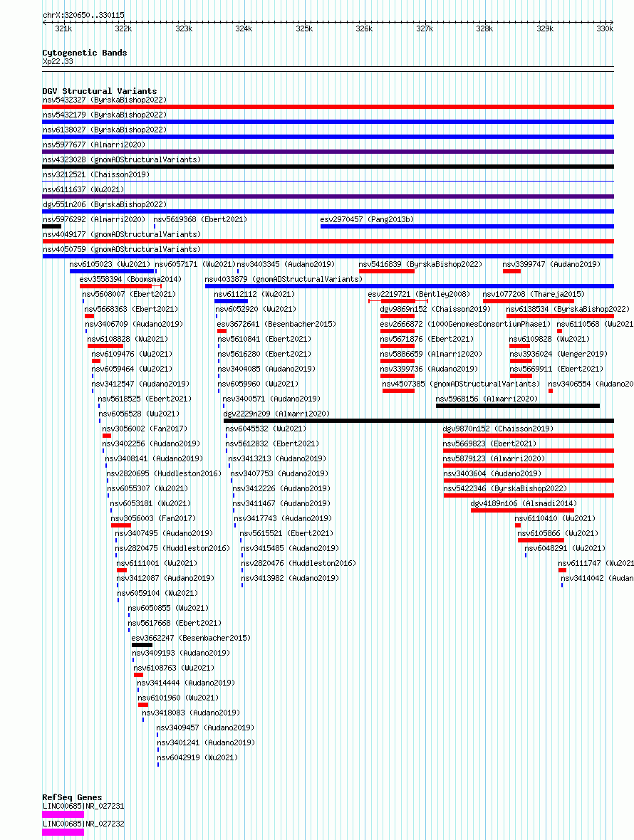Open variant nsv6138027 (ByrskaBishop2022)
634x840 pixels.
click(105, 130)
